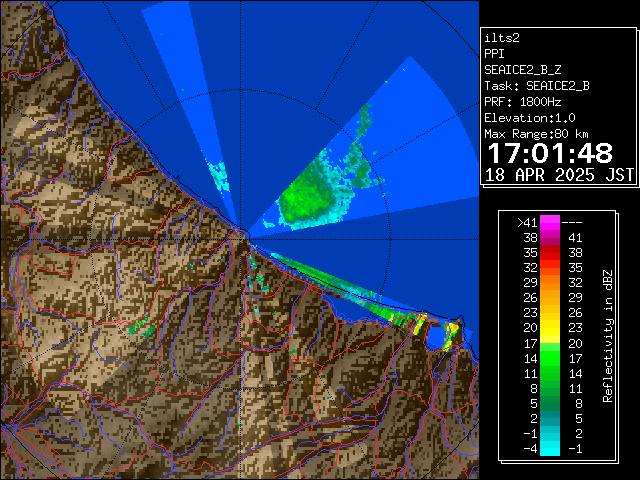Viewport: 640px width, 480px height.
Task: Click the "Reflectivity in dBZ" axis label
Action: pos(608,336)
